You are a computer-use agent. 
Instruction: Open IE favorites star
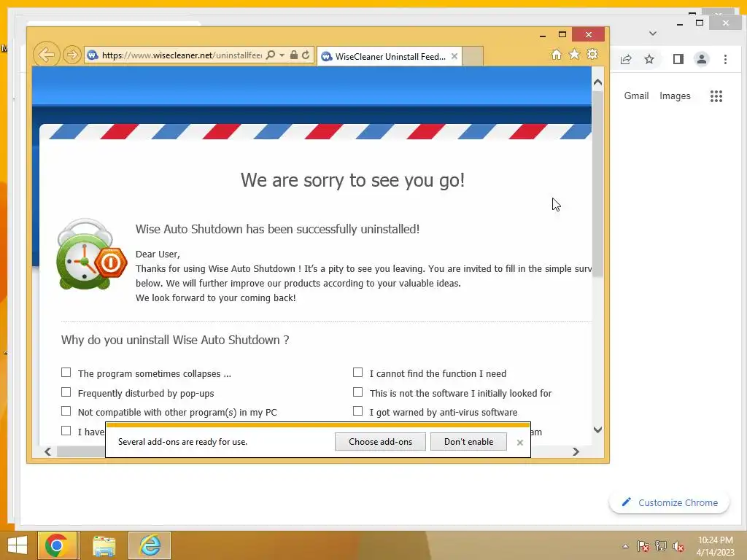pos(575,54)
